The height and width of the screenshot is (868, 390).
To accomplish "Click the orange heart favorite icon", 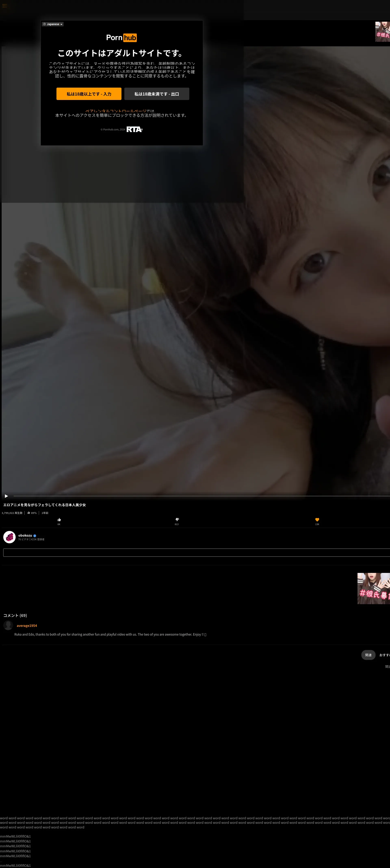I will click(317, 520).
